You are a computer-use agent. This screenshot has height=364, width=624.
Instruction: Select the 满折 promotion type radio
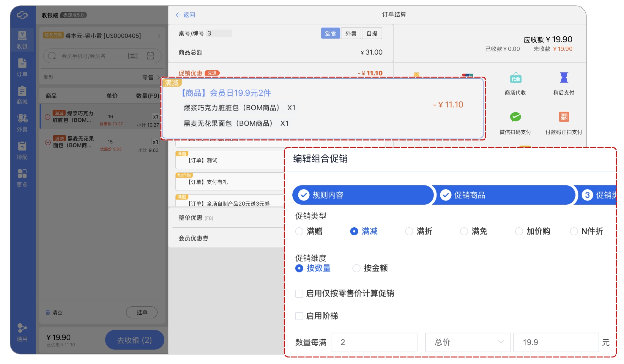pyautogui.click(x=409, y=231)
